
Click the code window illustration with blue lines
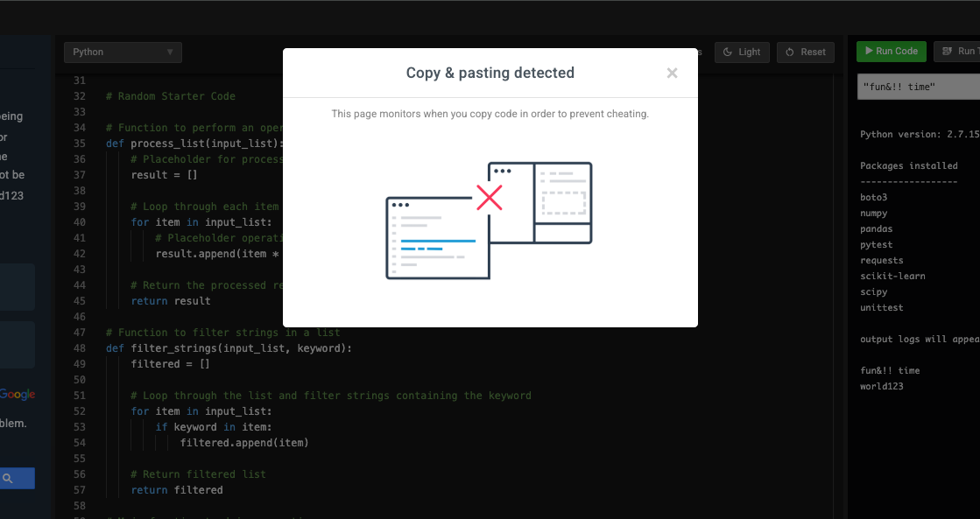coord(437,239)
